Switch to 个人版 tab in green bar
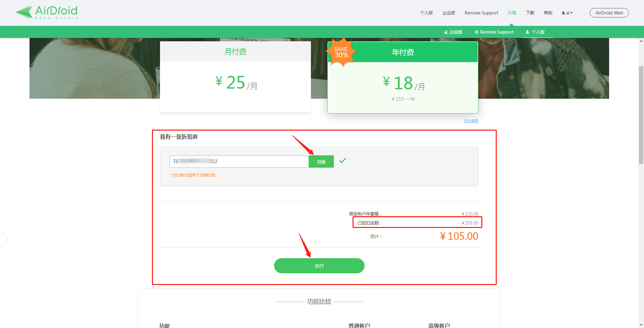644x328 pixels. click(535, 32)
